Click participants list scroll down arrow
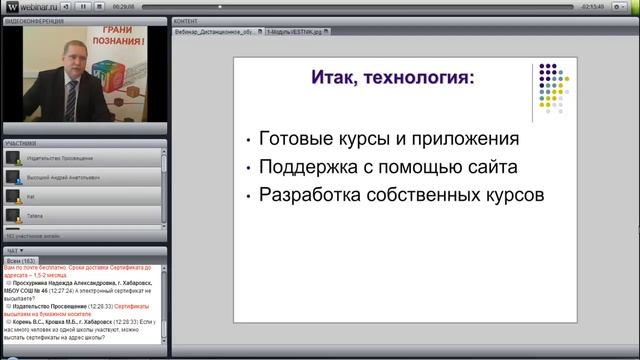The image size is (640, 360). [x=164, y=227]
